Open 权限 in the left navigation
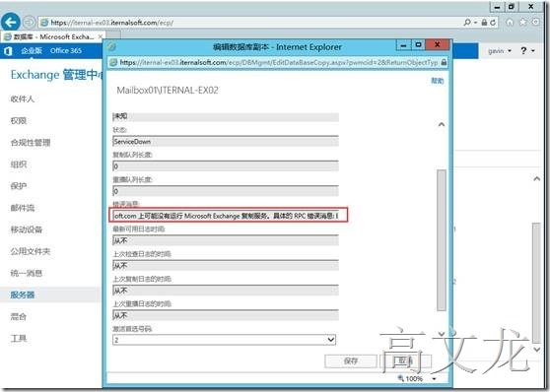This screenshot has height=392, width=550. click(19, 121)
